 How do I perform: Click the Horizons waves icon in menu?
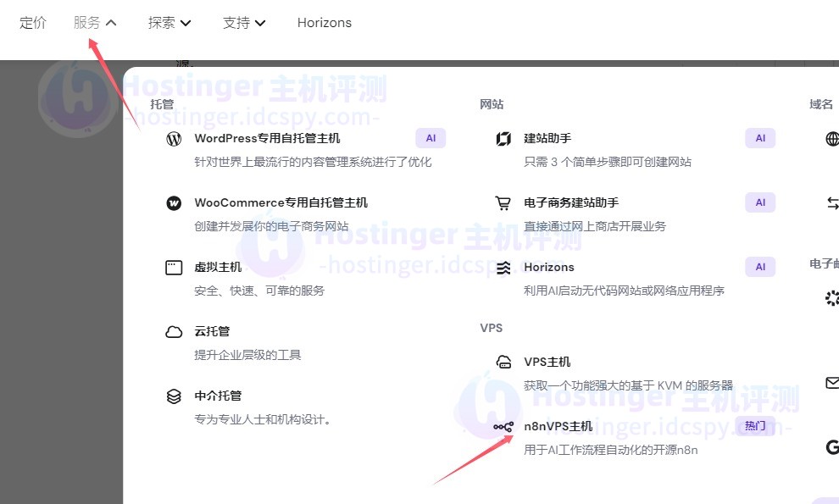(503, 268)
